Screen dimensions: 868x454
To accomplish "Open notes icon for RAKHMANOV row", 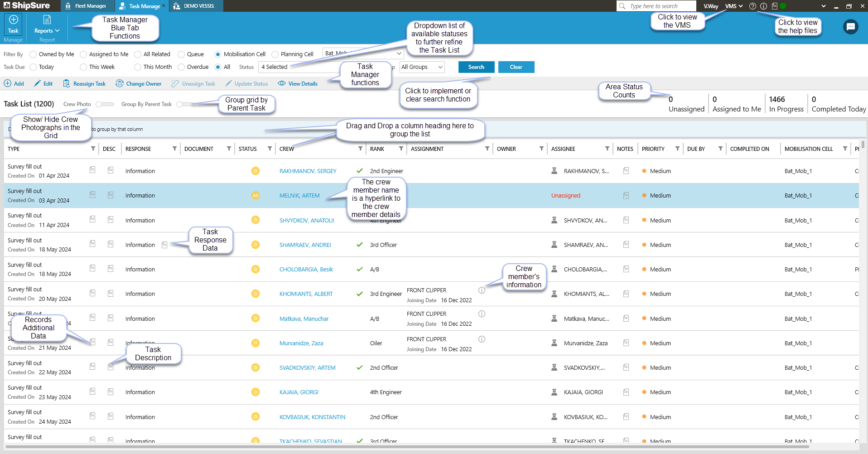I will (626, 171).
